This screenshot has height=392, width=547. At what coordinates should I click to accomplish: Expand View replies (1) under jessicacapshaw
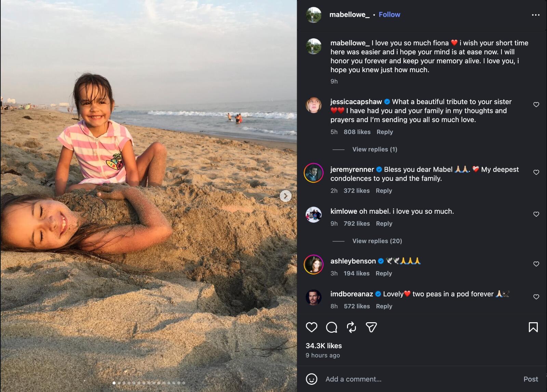(x=375, y=149)
